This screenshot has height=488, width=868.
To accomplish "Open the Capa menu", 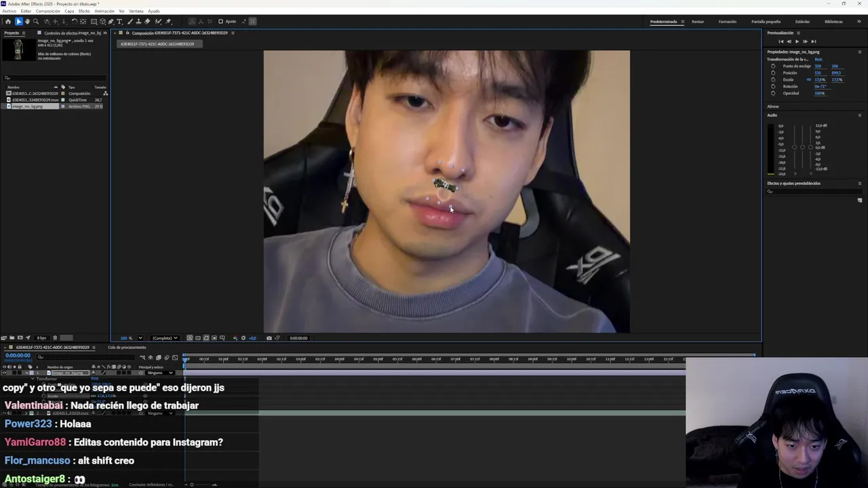I will pyautogui.click(x=69, y=11).
